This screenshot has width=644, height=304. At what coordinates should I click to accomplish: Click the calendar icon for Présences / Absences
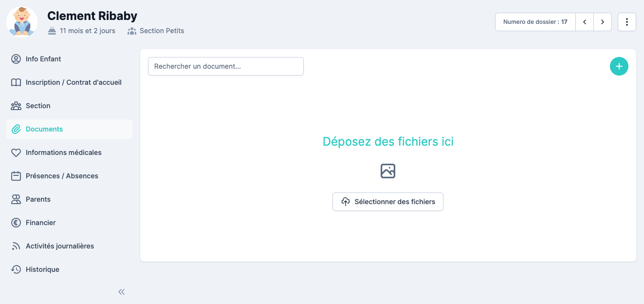click(x=16, y=176)
